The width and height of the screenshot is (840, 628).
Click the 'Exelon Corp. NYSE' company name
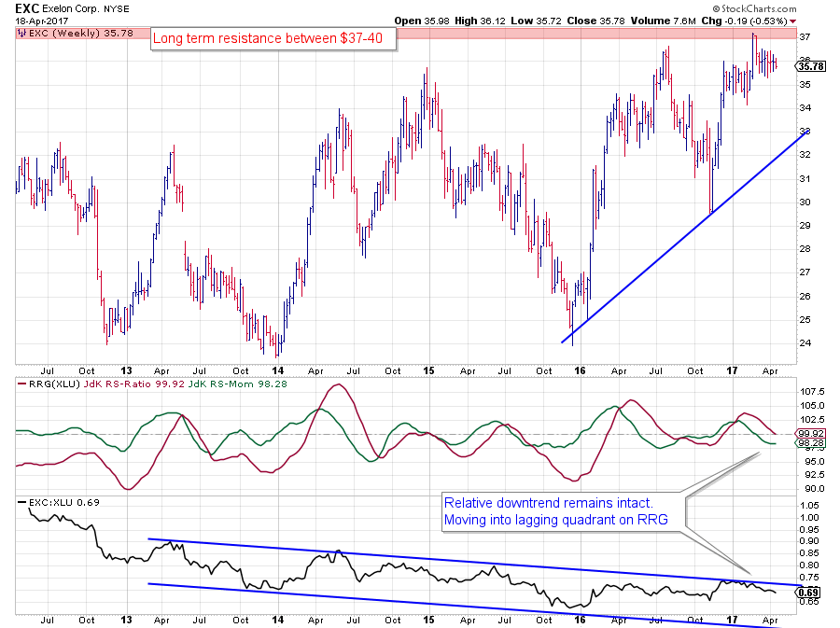coord(86,9)
